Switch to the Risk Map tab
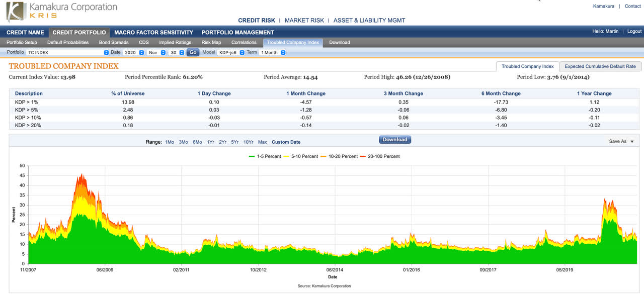 (211, 43)
